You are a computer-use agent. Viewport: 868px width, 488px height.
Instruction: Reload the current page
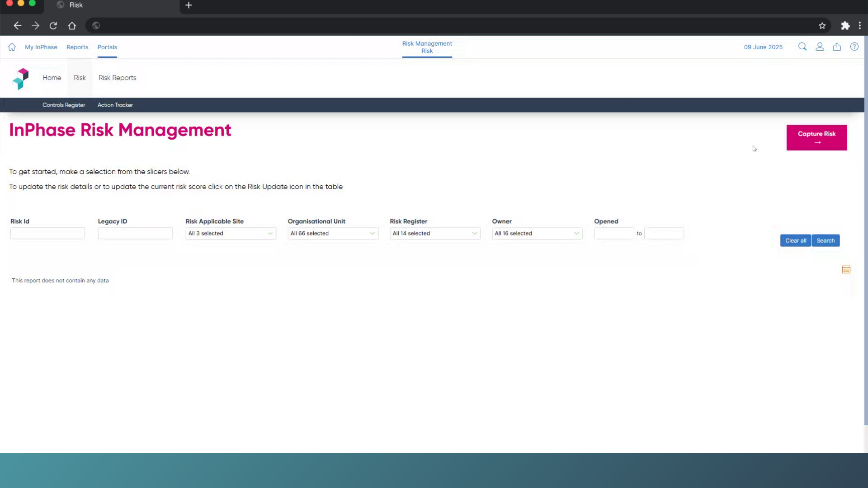[53, 26]
